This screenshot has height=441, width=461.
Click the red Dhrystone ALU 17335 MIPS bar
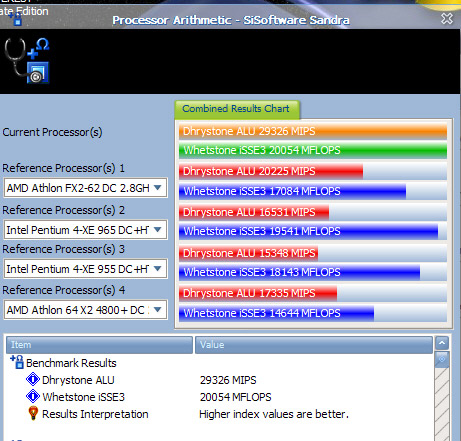[258, 293]
